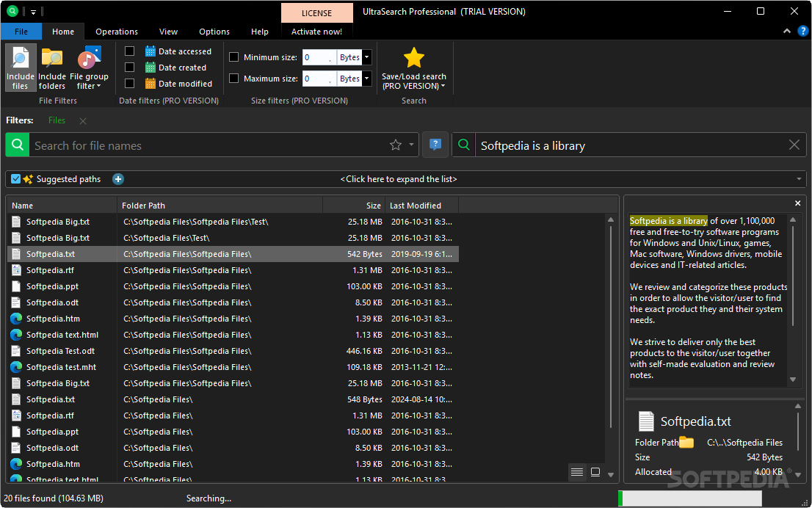Click the Save/Load search star icon
This screenshot has height=508, width=812.
pos(414,57)
